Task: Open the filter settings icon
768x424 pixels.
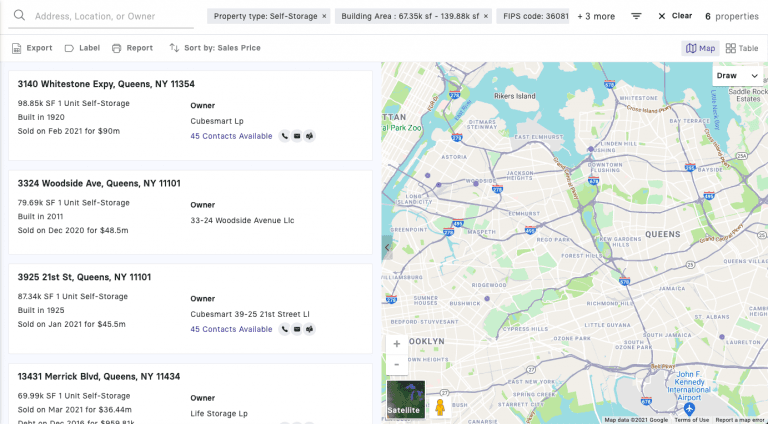Action: point(637,16)
